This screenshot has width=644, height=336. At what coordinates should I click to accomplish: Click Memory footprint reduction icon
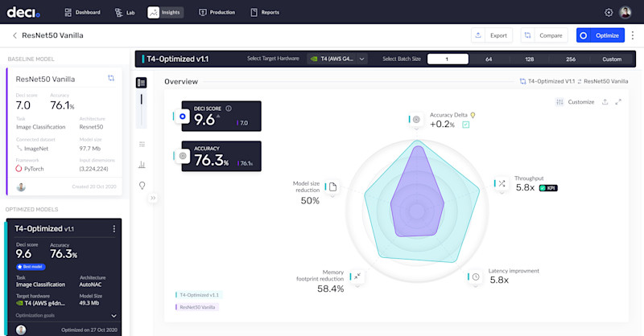tap(357, 277)
